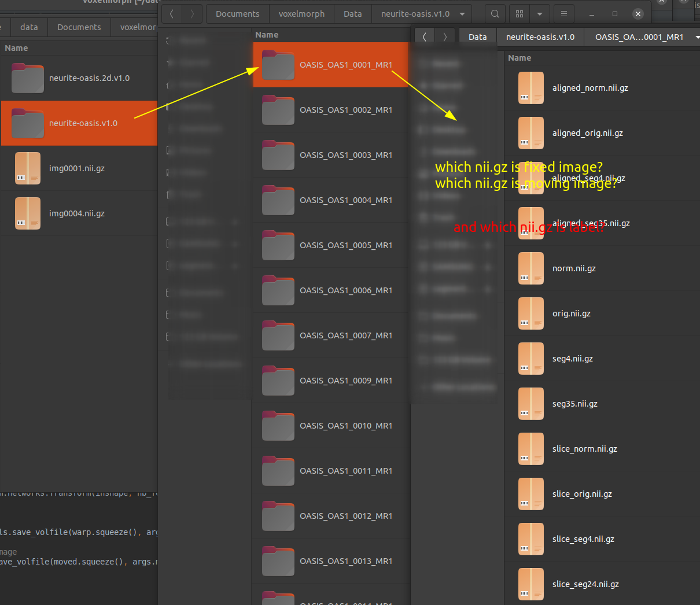Image resolution: width=700 pixels, height=605 pixels.
Task: Open the hamburger menu icon
Action: pos(563,13)
